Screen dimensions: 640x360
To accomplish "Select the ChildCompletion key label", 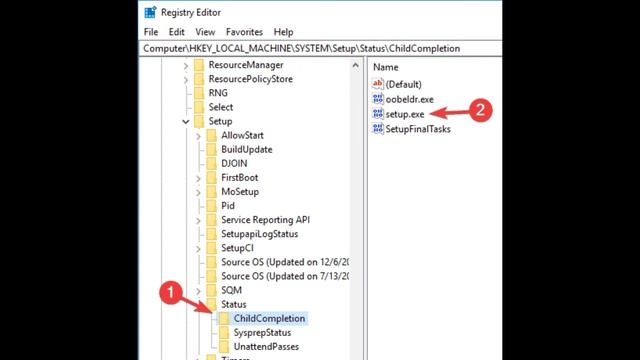I will (269, 318).
